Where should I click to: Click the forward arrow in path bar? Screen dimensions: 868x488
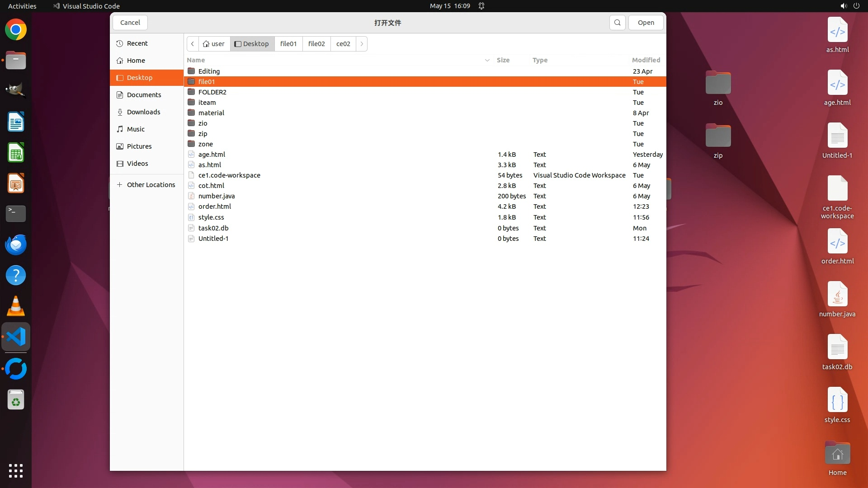[362, 44]
